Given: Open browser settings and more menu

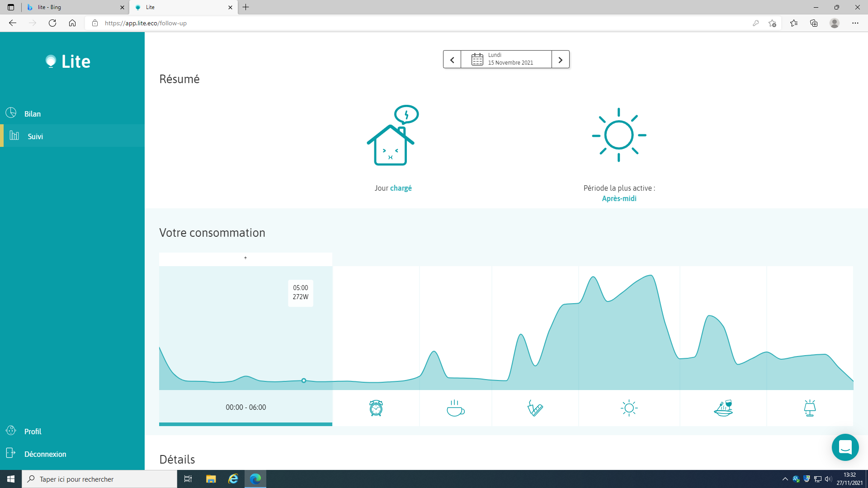Looking at the screenshot, I should pyautogui.click(x=855, y=23).
